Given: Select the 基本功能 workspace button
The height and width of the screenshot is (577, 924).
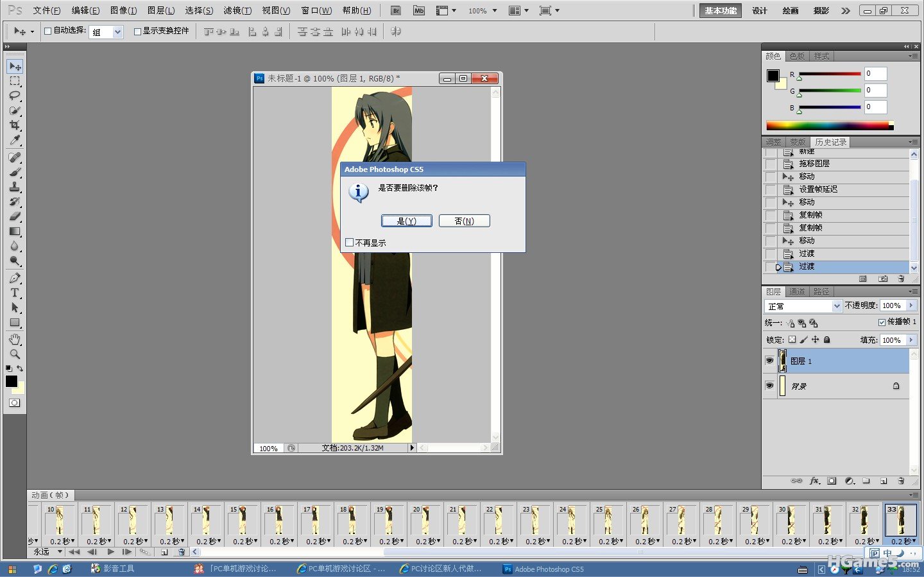Looking at the screenshot, I should point(721,10).
